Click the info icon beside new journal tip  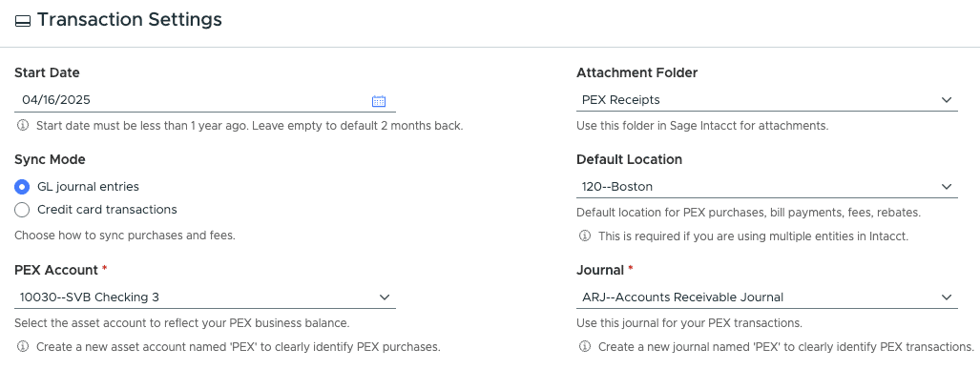[585, 346]
